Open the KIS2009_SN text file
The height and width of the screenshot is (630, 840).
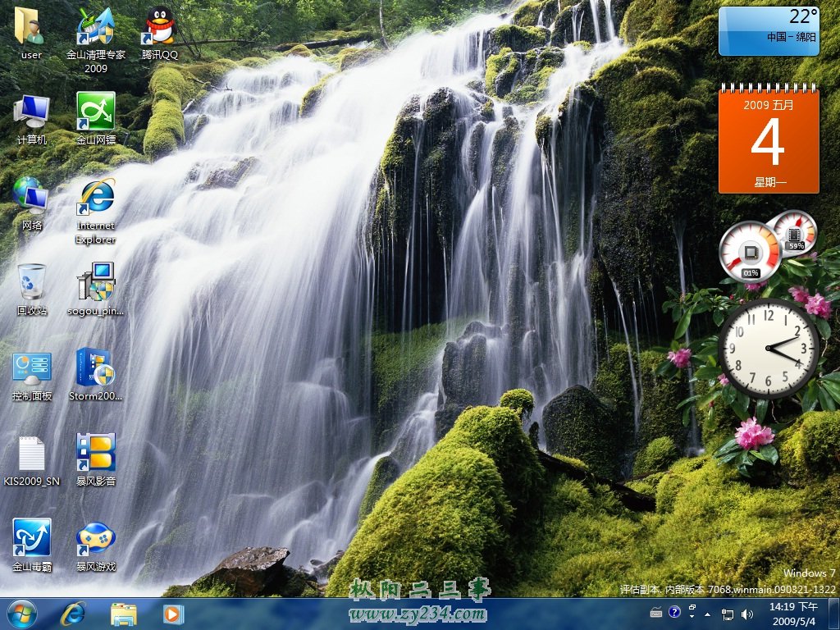click(x=32, y=461)
